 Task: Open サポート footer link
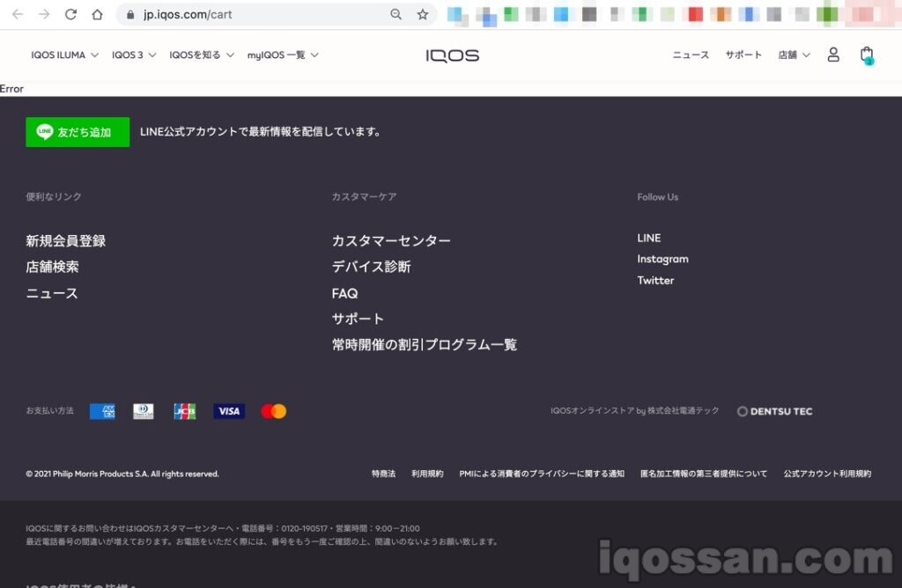tap(358, 319)
